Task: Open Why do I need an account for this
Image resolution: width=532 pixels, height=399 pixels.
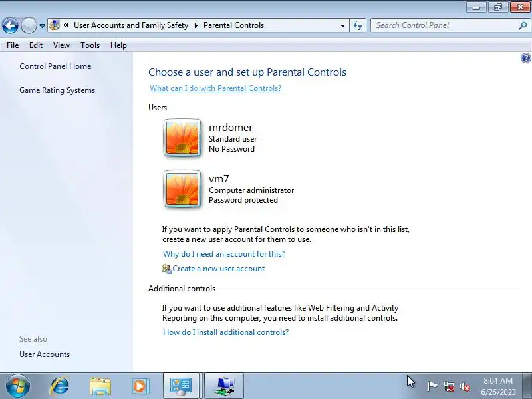Action: coord(223,254)
